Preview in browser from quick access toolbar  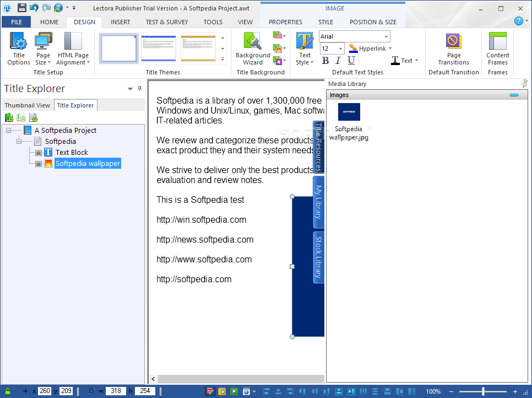(x=58, y=8)
